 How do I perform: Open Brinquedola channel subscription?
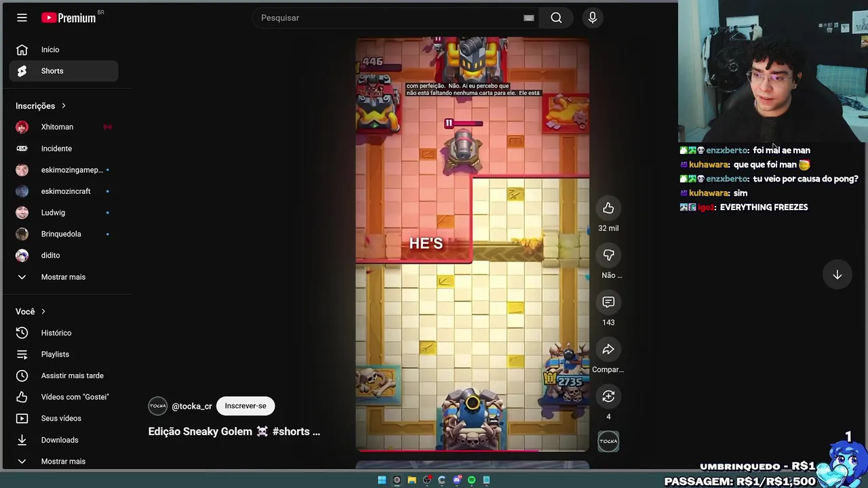[x=64, y=234]
